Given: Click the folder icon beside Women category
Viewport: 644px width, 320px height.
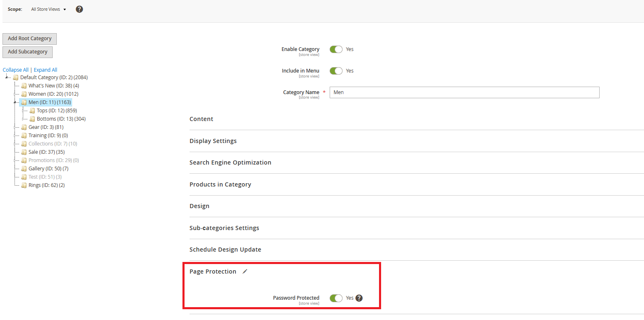Looking at the screenshot, I should [24, 94].
